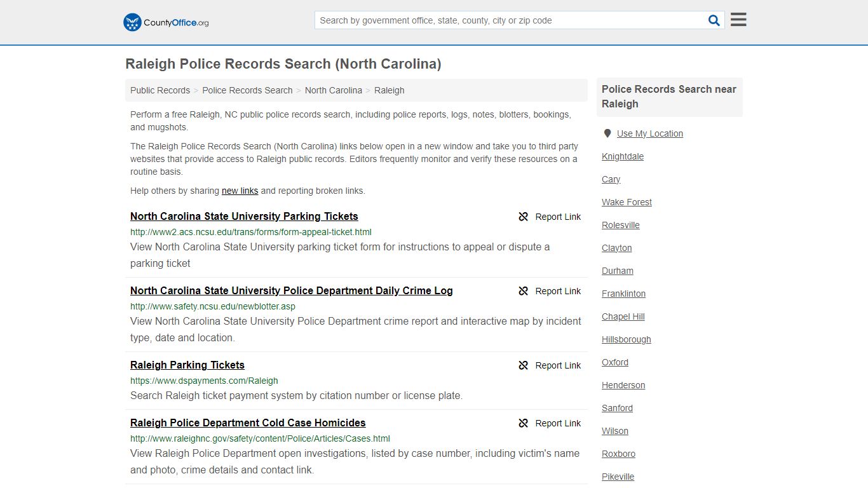Click the location pin icon

[607, 133]
